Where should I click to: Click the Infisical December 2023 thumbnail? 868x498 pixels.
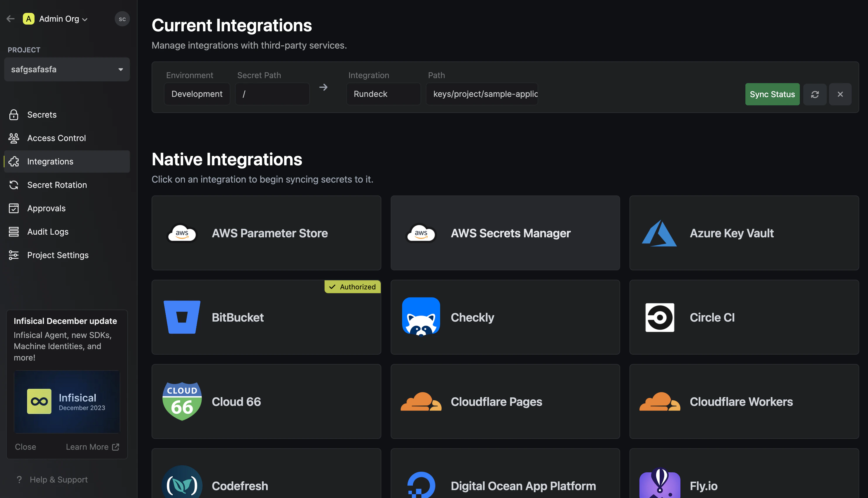(x=67, y=401)
